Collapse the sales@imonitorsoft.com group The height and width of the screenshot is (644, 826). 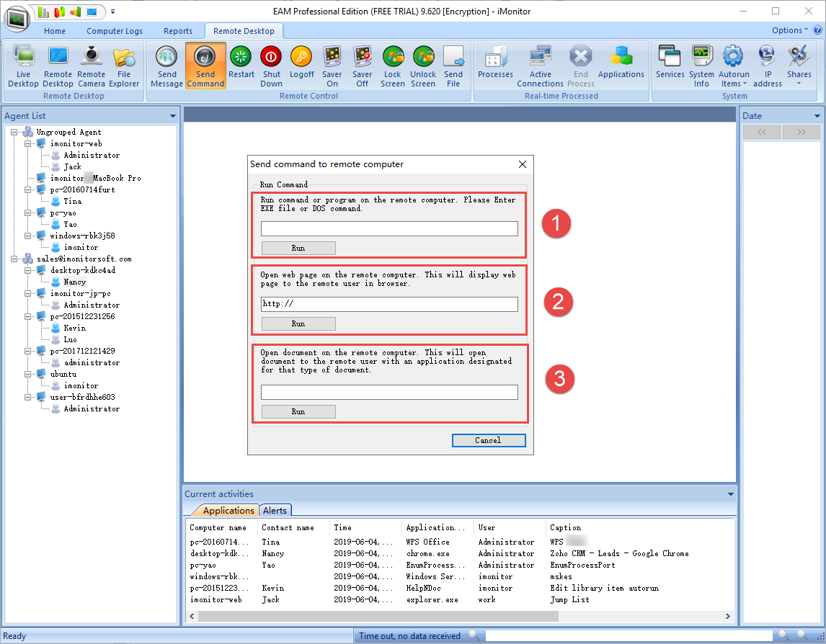[15, 259]
